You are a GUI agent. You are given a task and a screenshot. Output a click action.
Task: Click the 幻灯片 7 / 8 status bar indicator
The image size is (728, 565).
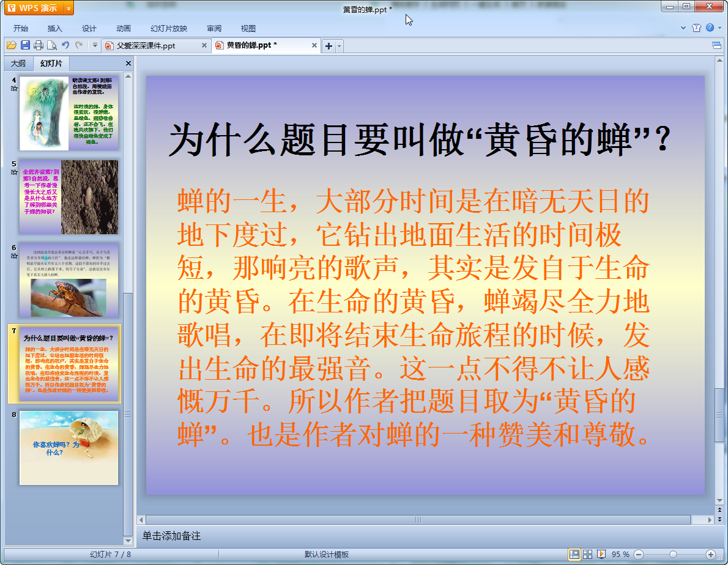pyautogui.click(x=110, y=555)
